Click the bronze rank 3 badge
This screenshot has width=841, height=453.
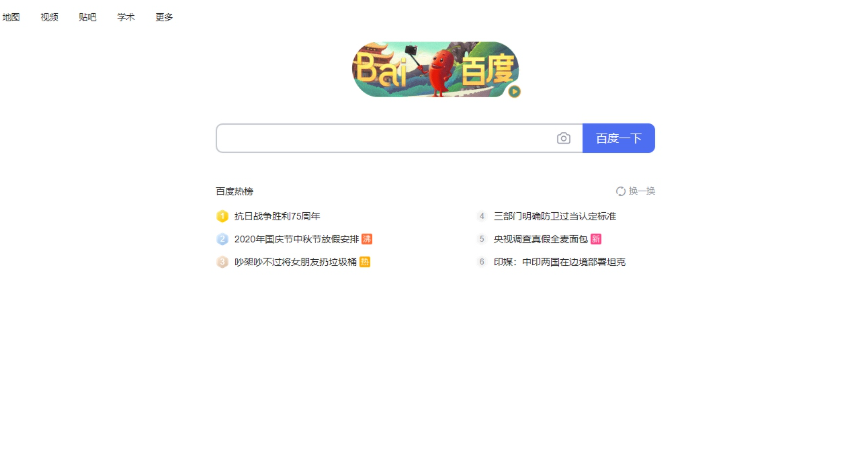[222, 262]
